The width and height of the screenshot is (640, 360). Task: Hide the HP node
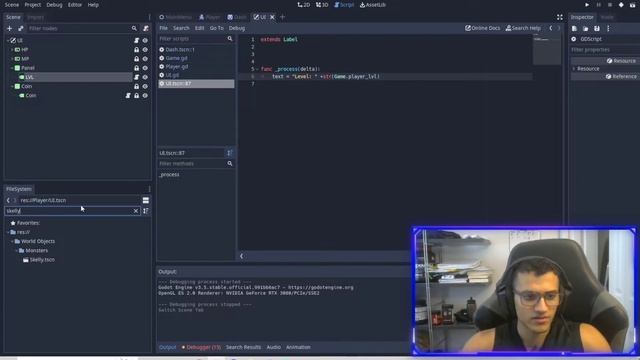[145, 50]
